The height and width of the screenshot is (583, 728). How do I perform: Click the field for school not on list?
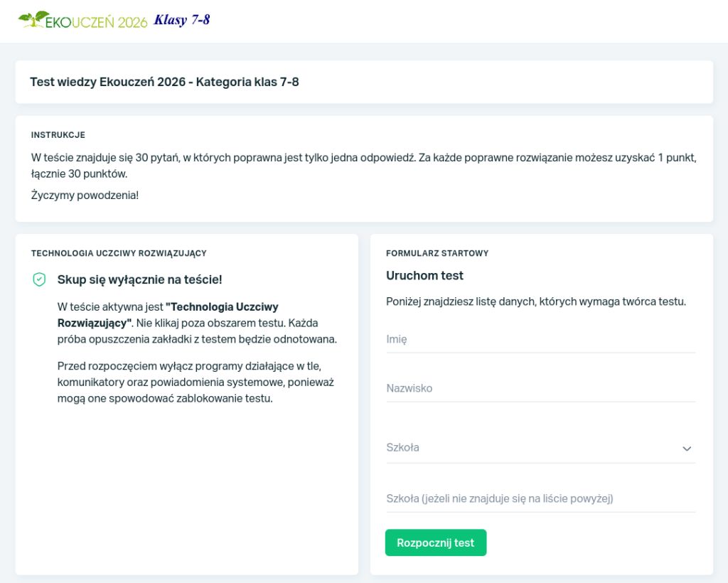pyautogui.click(x=540, y=498)
